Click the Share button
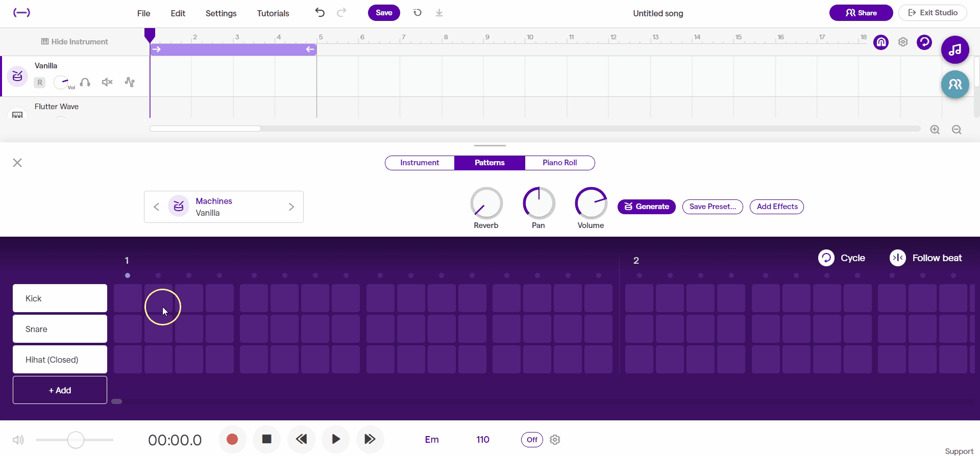 coord(861,13)
